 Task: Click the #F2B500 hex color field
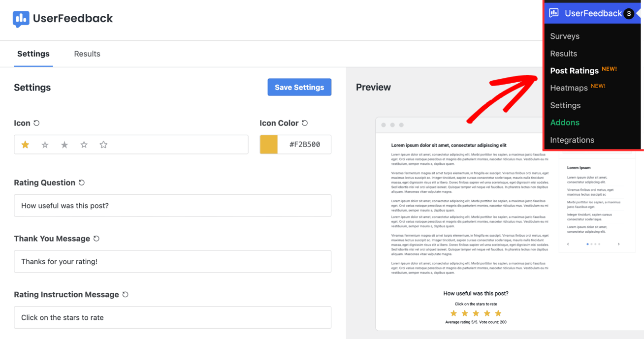[305, 145]
